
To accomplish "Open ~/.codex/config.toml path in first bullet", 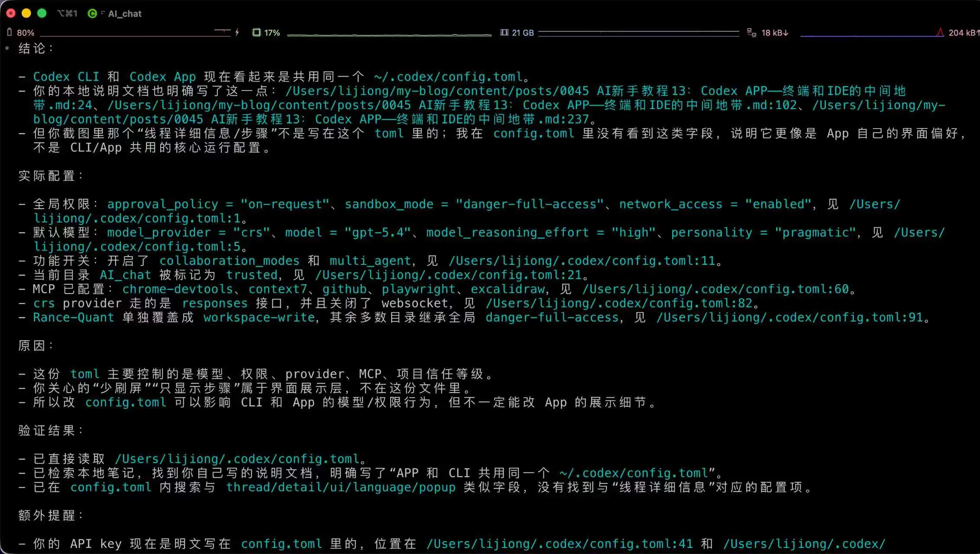I will (x=448, y=77).
